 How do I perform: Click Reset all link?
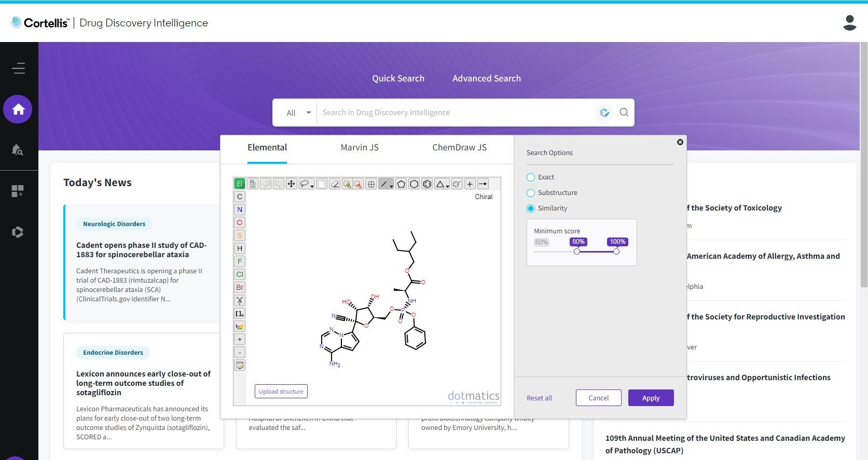pos(539,398)
